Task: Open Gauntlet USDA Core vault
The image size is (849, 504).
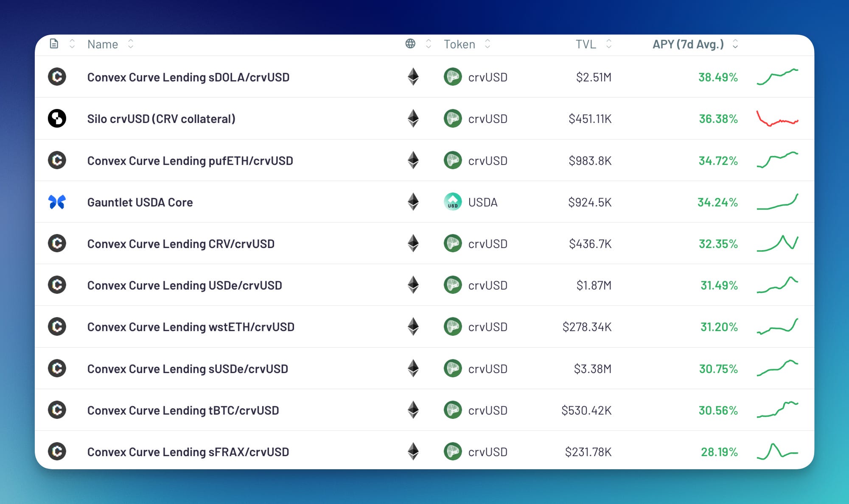Action: coord(140,202)
